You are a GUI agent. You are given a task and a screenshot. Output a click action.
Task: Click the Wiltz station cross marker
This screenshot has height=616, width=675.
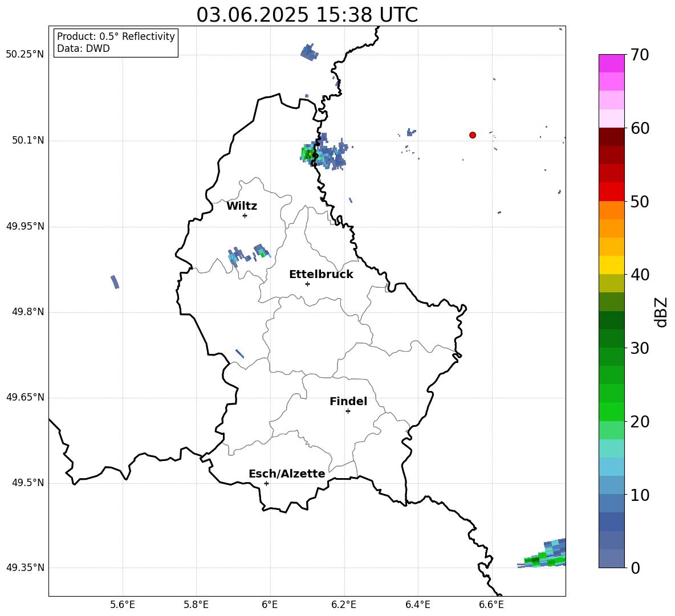point(245,215)
